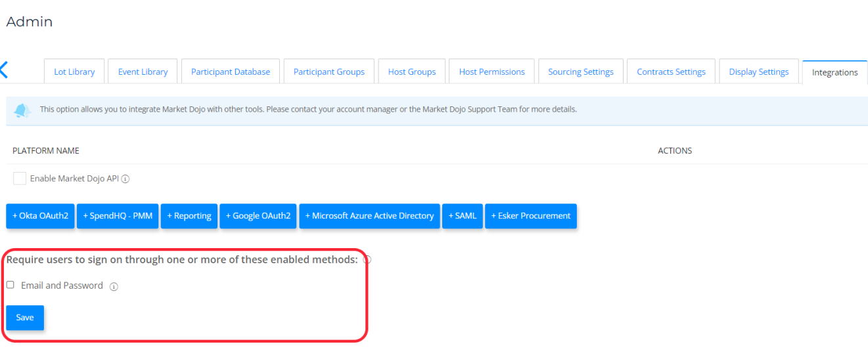Switch to Display Settings tab
Screen dimensions: 868x363
tap(758, 72)
